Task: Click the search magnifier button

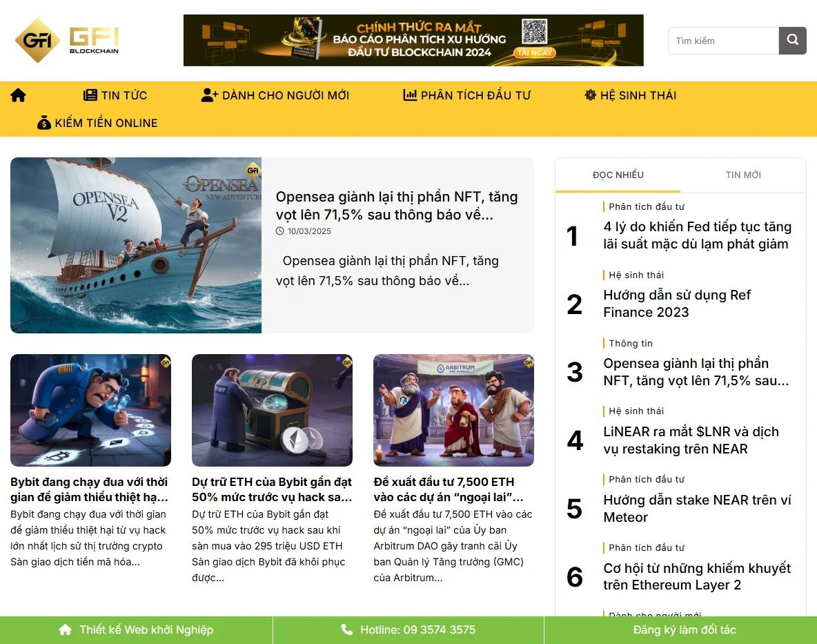Action: (793, 40)
